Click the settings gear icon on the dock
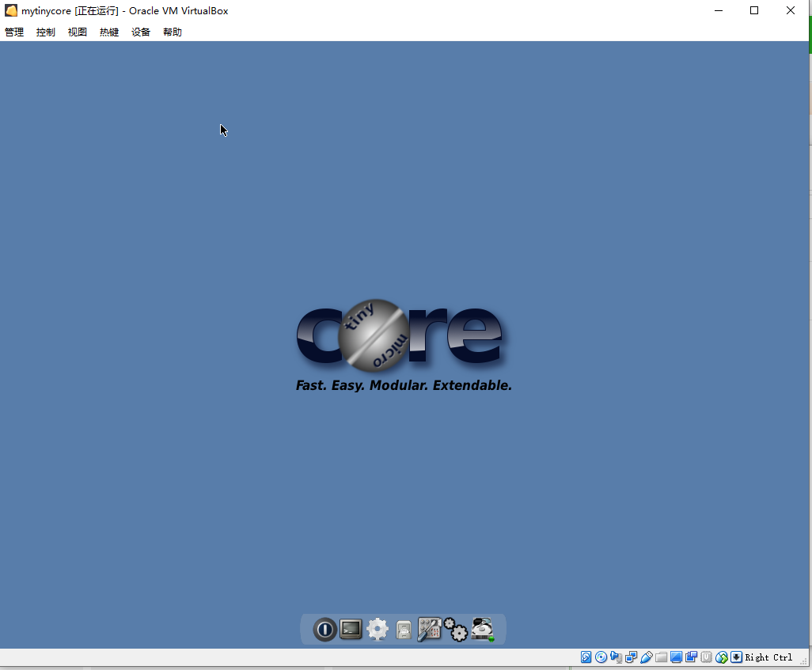Image resolution: width=812 pixels, height=670 pixels. tap(378, 630)
